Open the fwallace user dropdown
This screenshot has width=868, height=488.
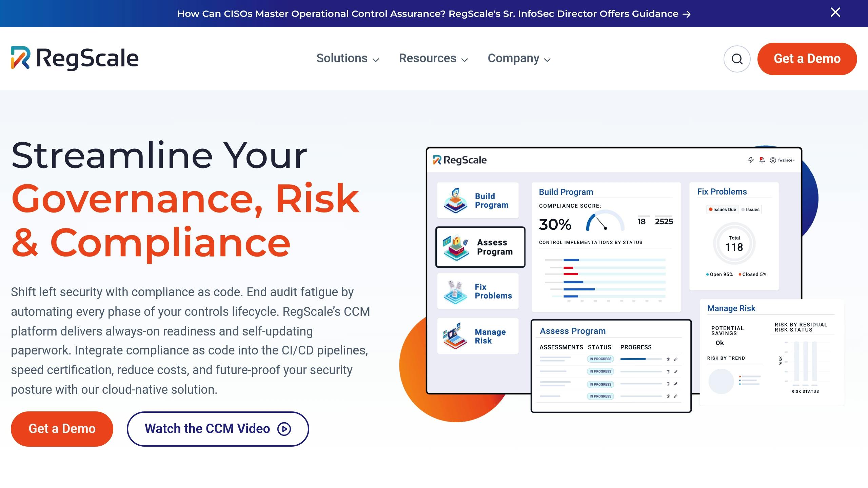click(786, 160)
